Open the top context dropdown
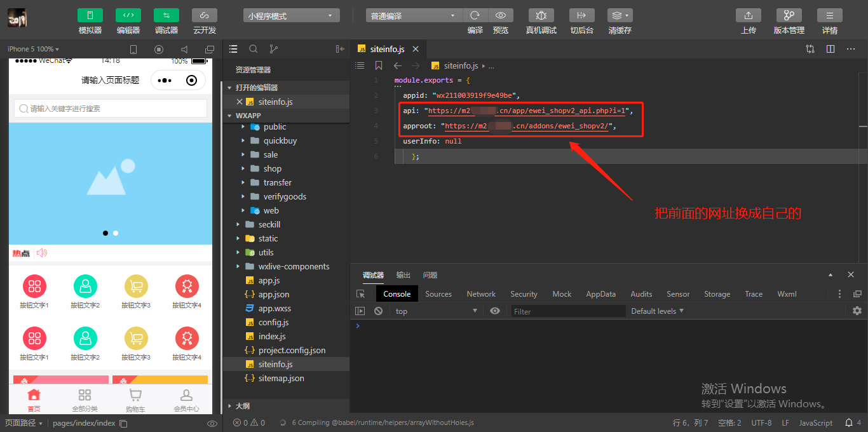Viewport: 868px width, 432px height. tap(436, 311)
